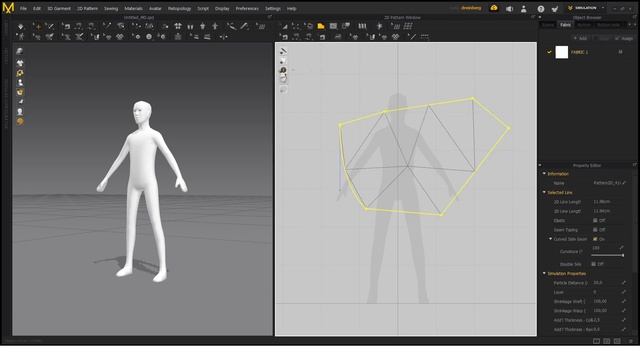640x360 pixels.
Task: Click the edit pencil beside Particle Distance
Action: pyautogui.click(x=624, y=282)
